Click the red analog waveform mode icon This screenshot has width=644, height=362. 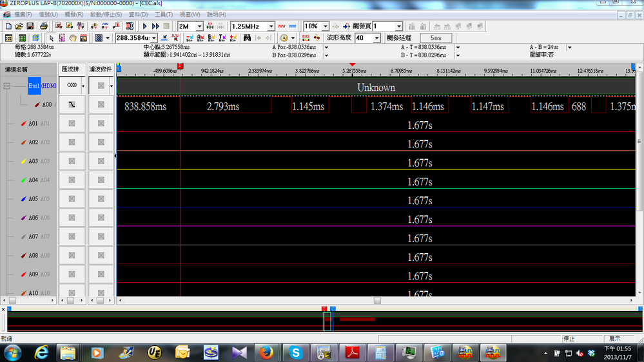282,26
